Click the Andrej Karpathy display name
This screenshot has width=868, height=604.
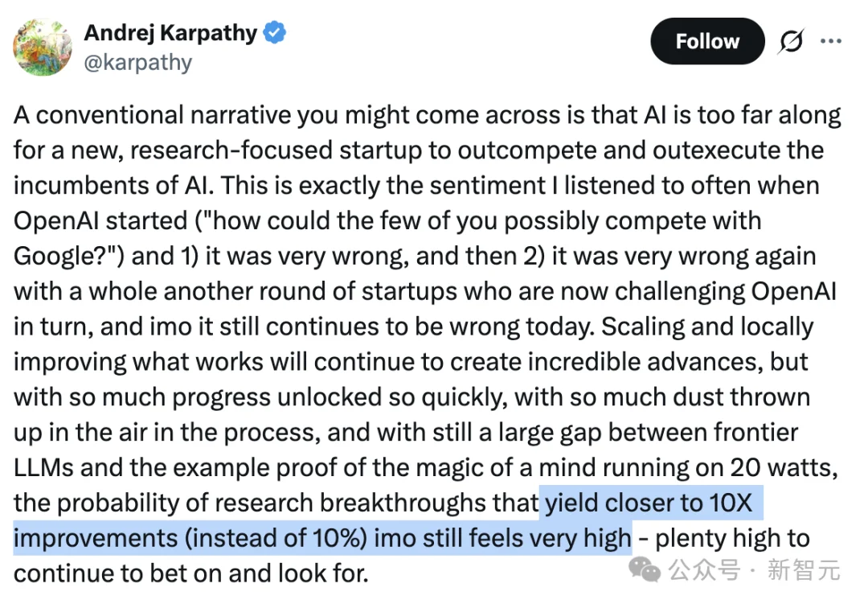[170, 32]
